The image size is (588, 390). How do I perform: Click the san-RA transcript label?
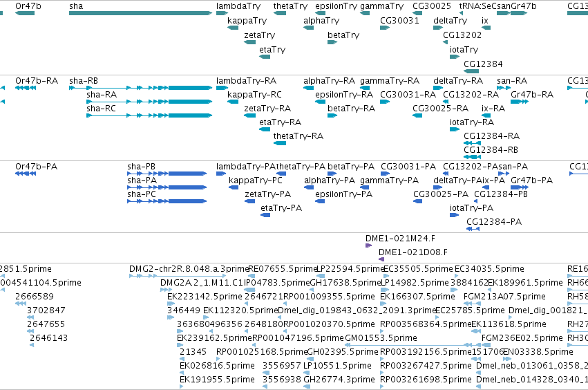512,81
